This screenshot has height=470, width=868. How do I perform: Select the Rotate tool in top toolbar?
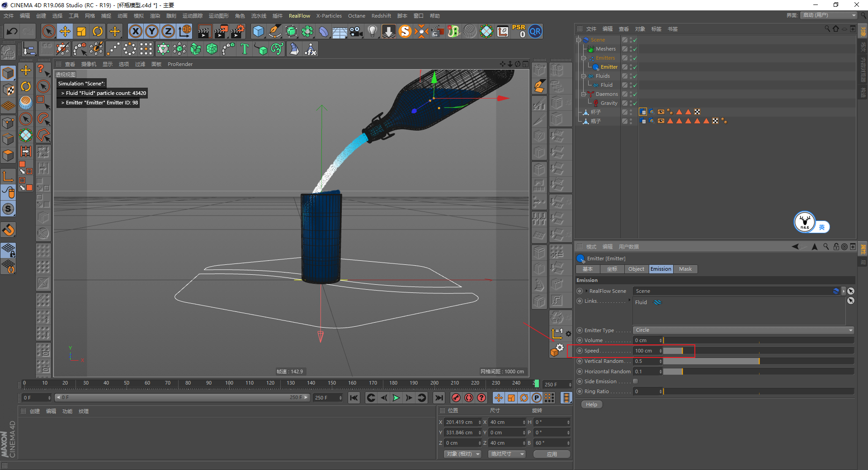point(98,31)
